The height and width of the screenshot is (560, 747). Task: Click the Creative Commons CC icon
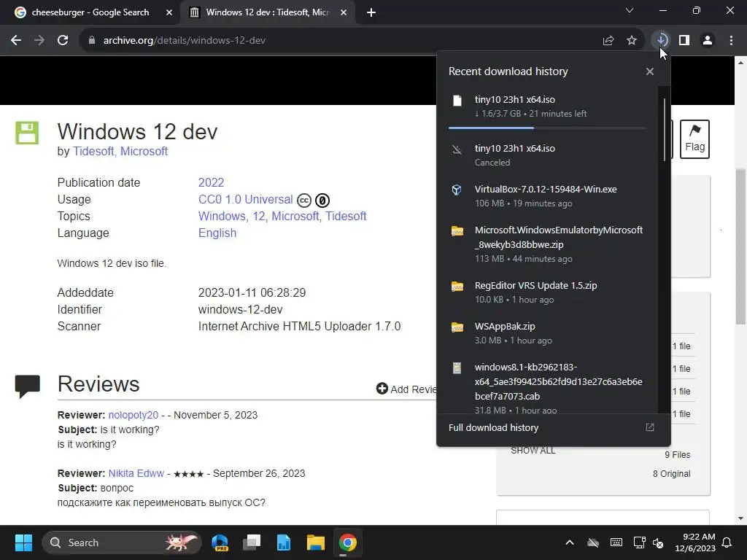pos(304,201)
